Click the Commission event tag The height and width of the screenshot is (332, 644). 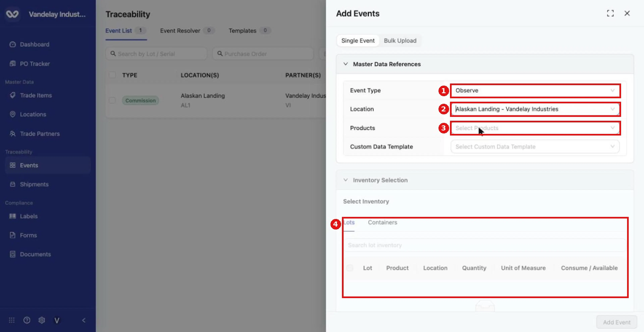(141, 100)
